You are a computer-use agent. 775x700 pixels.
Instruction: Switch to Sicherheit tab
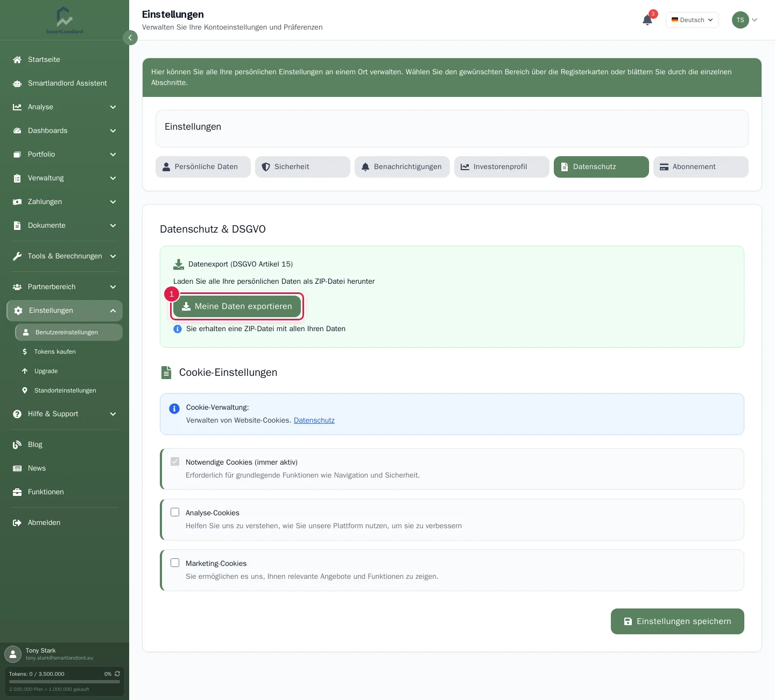tap(302, 167)
